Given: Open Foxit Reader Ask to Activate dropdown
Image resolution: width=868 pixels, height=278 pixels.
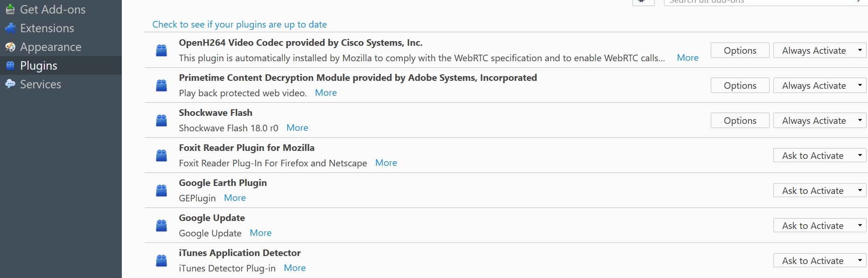Looking at the screenshot, I should coord(819,156).
